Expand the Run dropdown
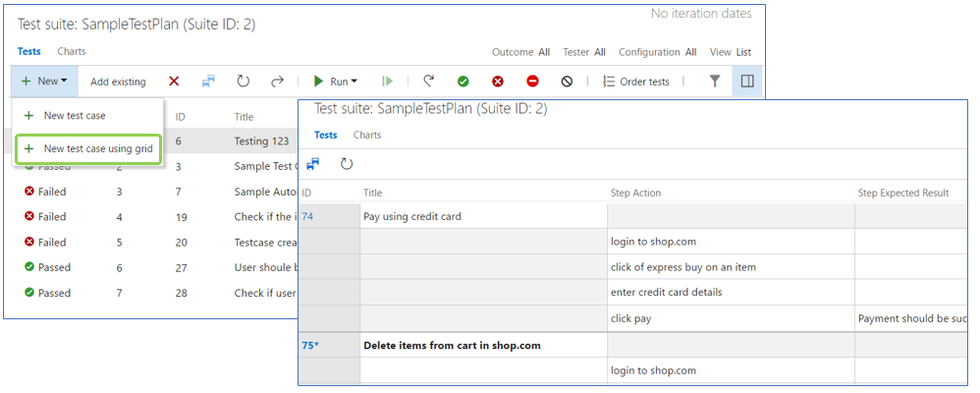Viewport: 980px width, 393px height. [336, 82]
